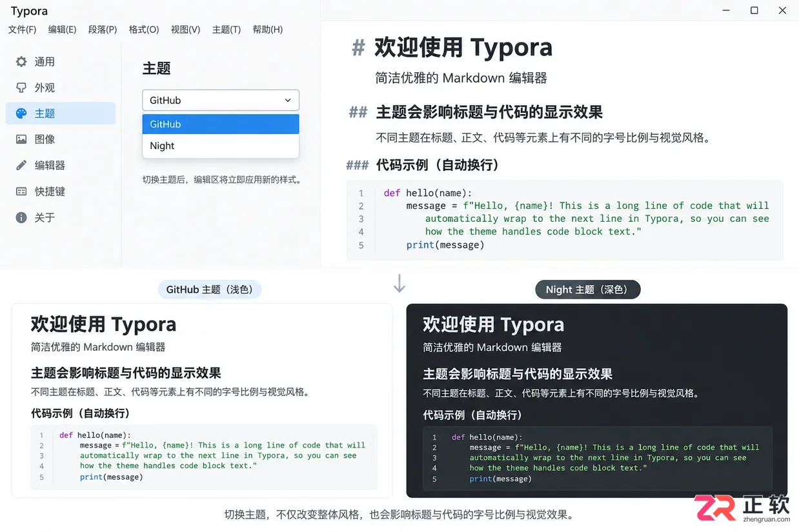Open the 图像 settings section
The height and width of the screenshot is (532, 799).
coord(61,139)
